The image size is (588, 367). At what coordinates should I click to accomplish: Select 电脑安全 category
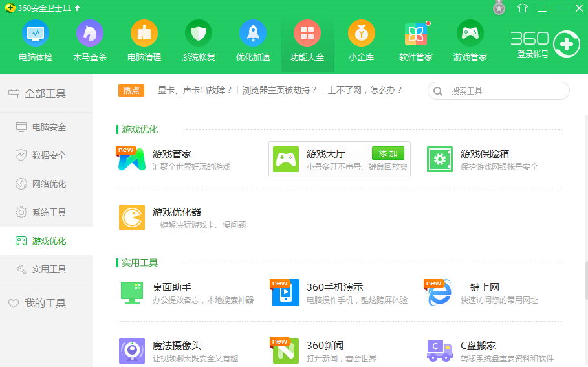[x=47, y=128]
